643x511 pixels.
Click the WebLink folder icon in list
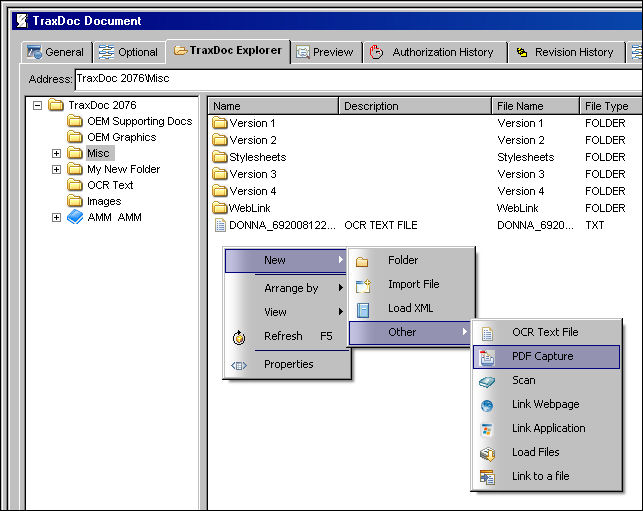pos(220,208)
